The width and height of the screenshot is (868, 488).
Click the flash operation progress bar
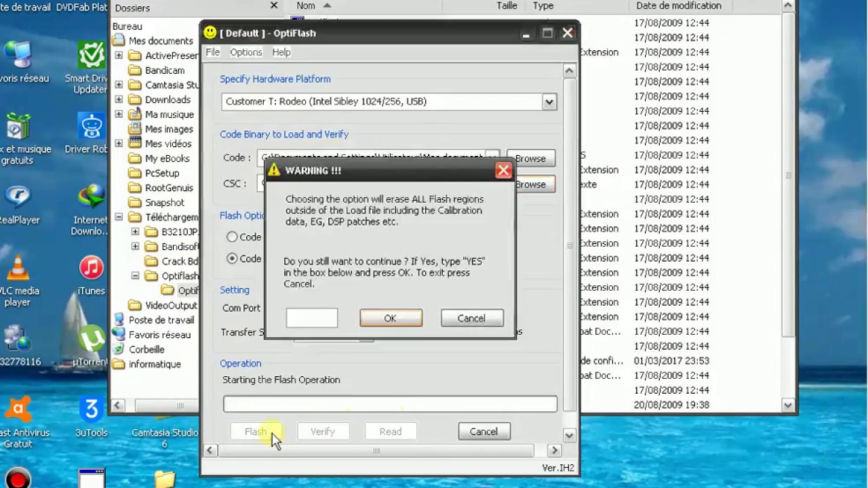(390, 404)
